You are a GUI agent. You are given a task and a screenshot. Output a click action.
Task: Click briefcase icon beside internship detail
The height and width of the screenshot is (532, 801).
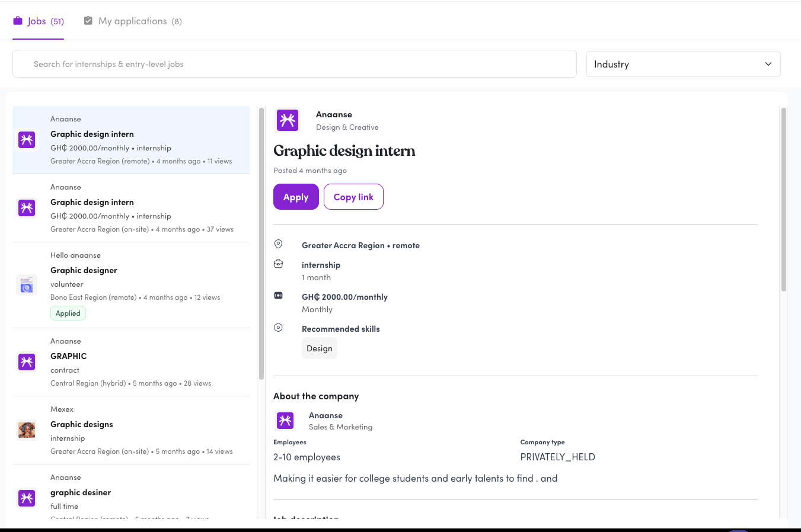click(278, 264)
